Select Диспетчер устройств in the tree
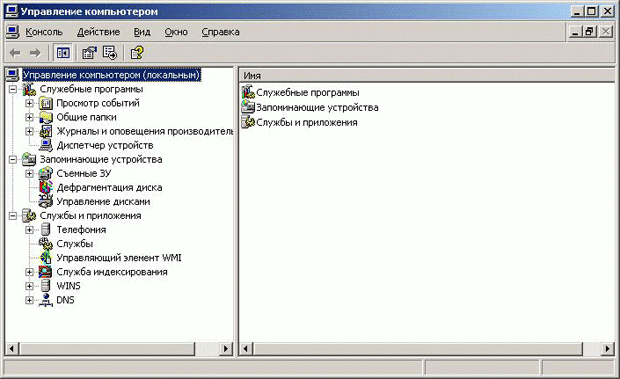This screenshot has height=379, width=620. click(x=105, y=145)
